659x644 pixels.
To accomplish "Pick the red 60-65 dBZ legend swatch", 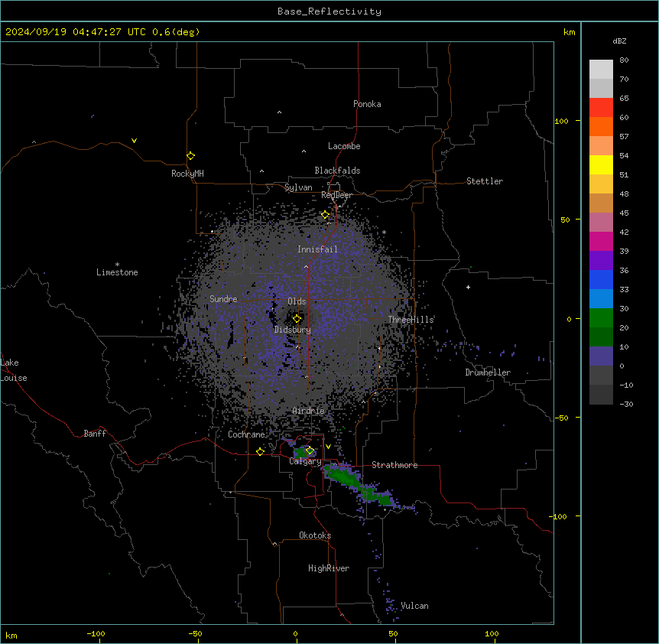I will point(601,108).
